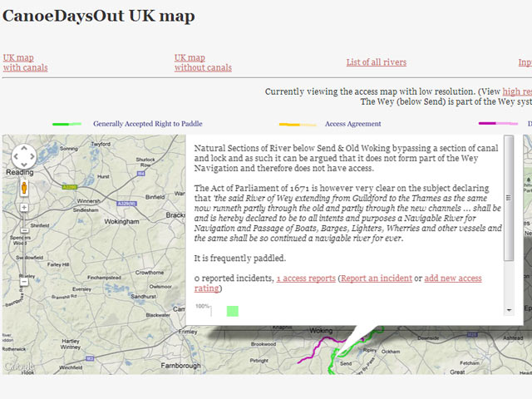Viewport: 532px width, 399px height.
Task: Zoom out with the bottom minus button
Action: (x=24, y=282)
